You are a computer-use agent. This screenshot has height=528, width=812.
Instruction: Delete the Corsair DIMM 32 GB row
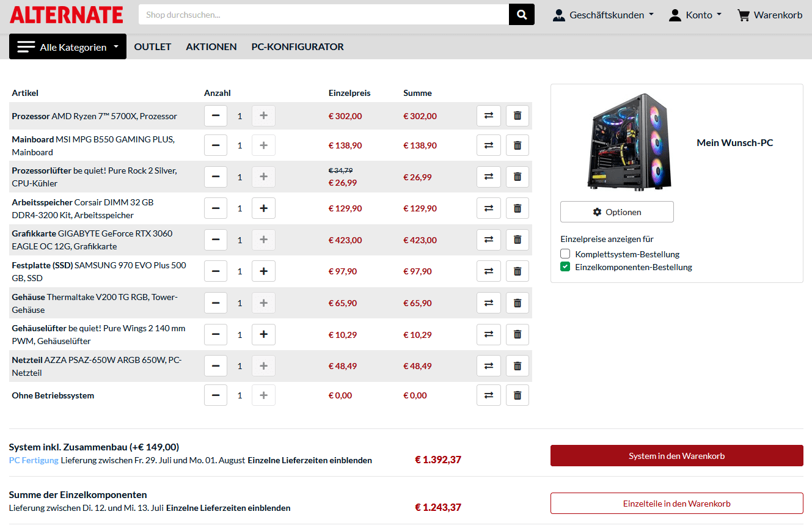point(518,208)
